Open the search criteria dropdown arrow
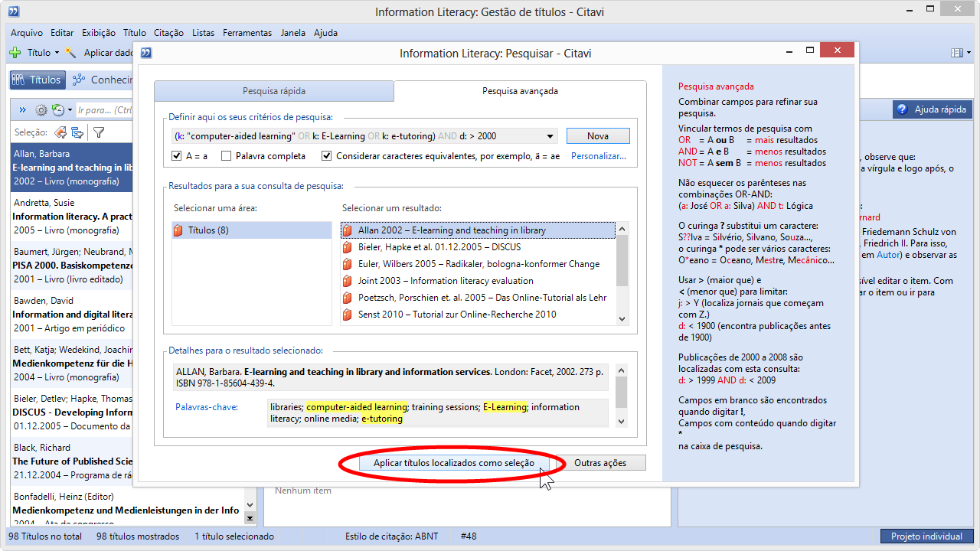 click(550, 137)
